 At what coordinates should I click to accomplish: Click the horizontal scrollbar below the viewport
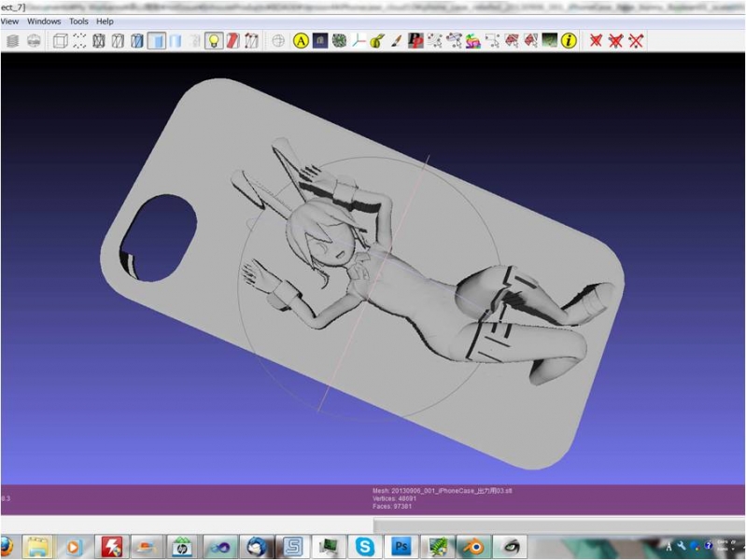pyautogui.click(x=559, y=525)
